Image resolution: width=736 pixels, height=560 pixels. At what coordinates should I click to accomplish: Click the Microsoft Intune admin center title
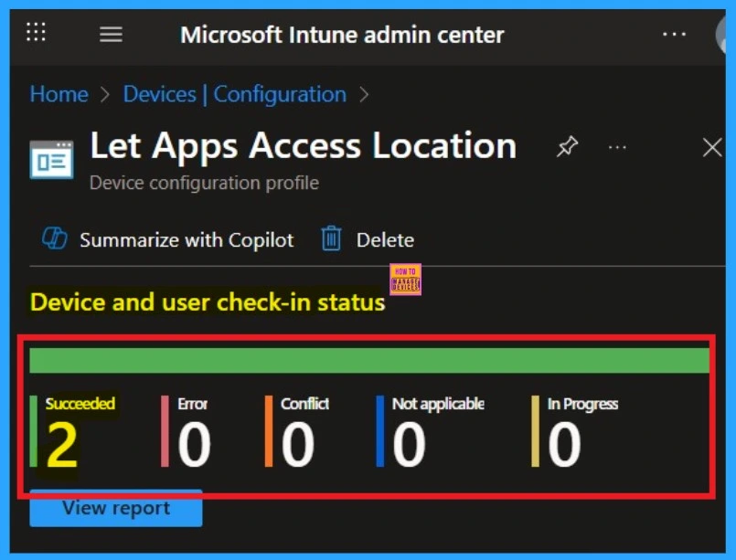tap(342, 35)
